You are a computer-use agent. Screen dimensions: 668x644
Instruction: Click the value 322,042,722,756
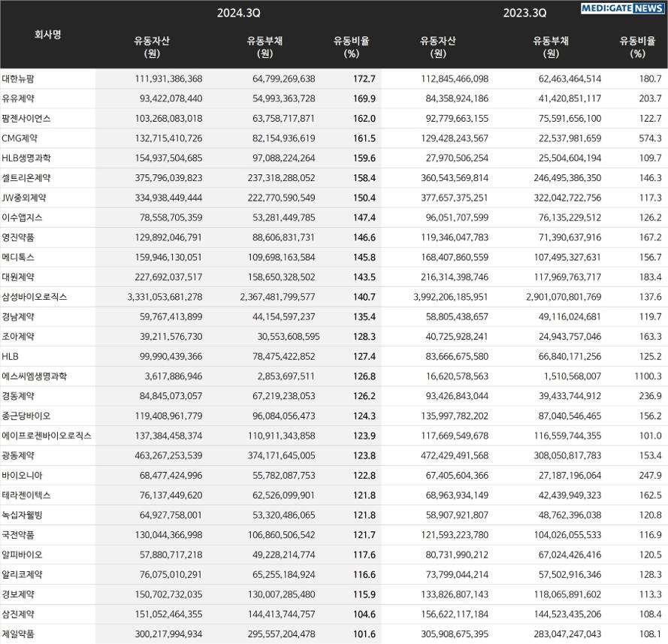[x=567, y=198]
